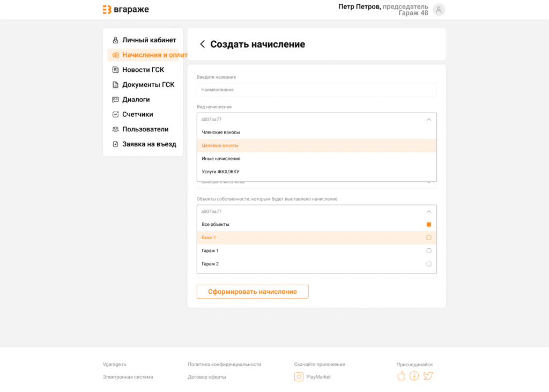This screenshot has height=392, width=549.
Task: Select Иные начисления option
Action: coord(316,159)
